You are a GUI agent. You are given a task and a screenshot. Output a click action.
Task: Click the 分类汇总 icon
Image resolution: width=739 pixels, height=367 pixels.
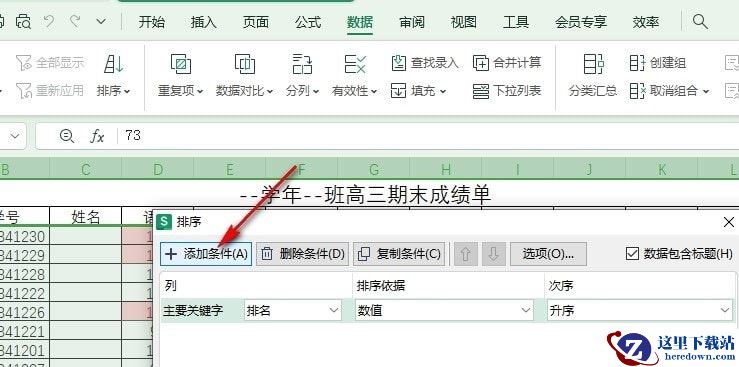[x=593, y=64]
